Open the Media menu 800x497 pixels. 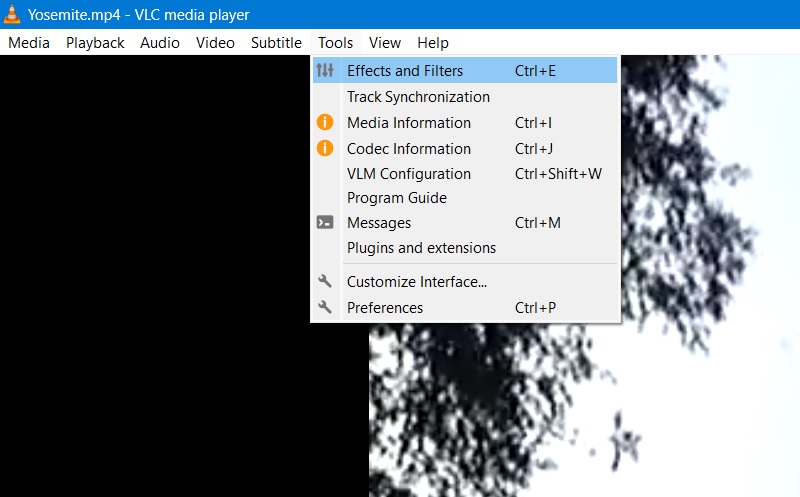(x=29, y=43)
